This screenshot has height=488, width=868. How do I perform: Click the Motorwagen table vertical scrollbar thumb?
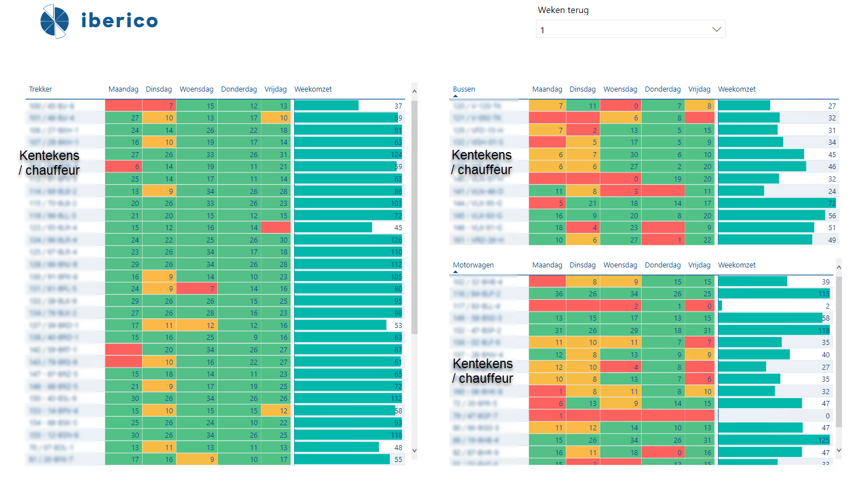click(x=839, y=352)
